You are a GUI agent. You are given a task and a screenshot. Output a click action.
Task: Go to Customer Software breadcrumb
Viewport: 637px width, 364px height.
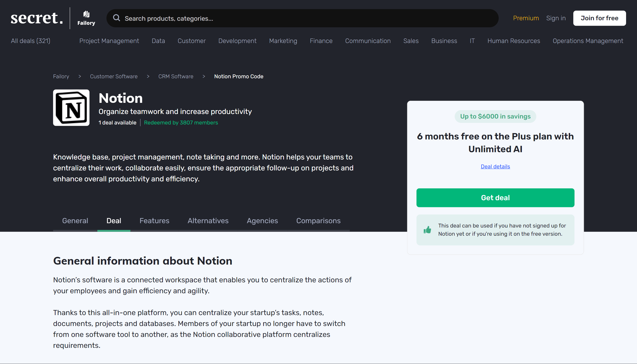114,76
